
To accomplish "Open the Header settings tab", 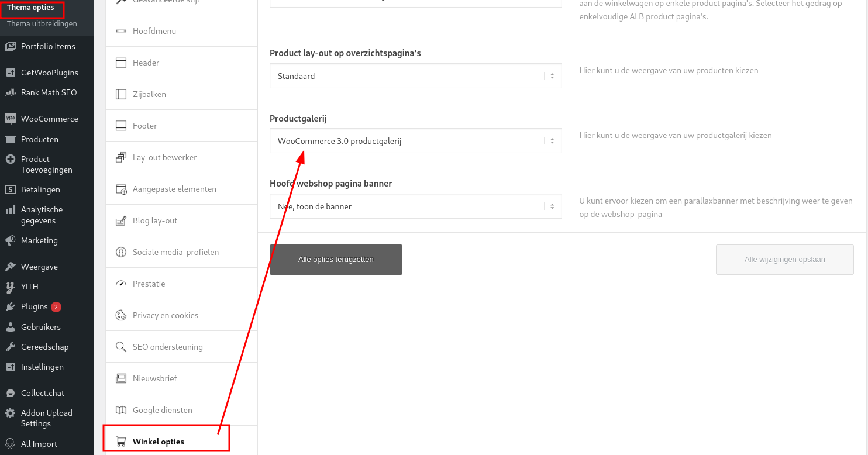I will pos(181,63).
